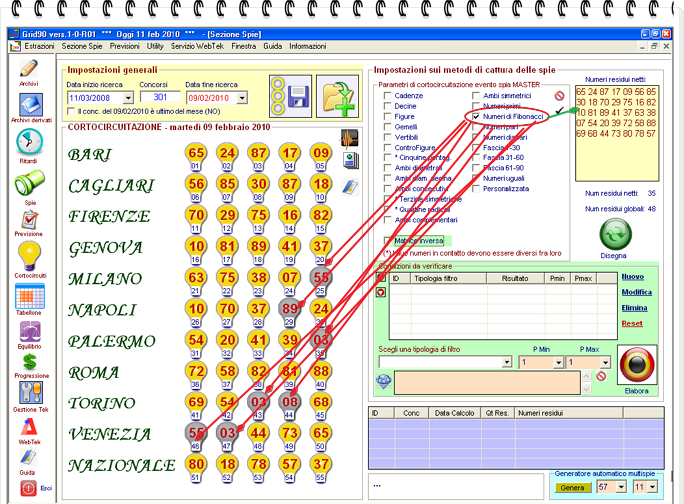Click the red Reset link
This screenshot has width=684, height=504.
(x=632, y=323)
